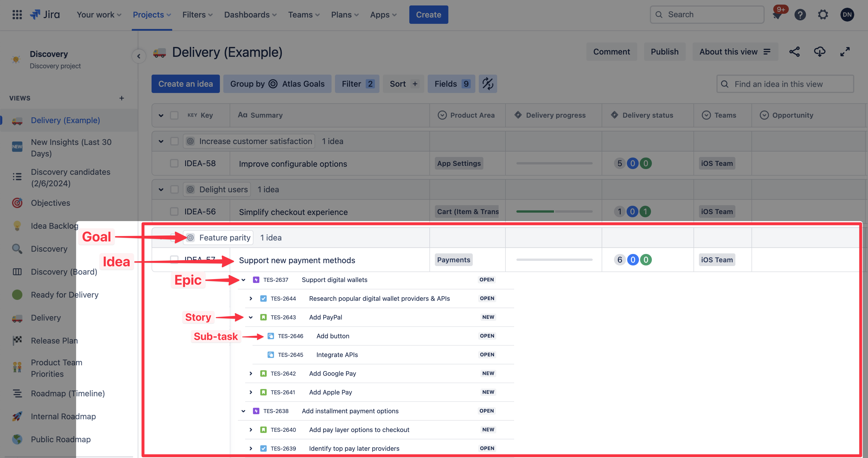Collapse the TES-2638 installment payment epic
The height and width of the screenshot is (458, 868).
(x=243, y=411)
